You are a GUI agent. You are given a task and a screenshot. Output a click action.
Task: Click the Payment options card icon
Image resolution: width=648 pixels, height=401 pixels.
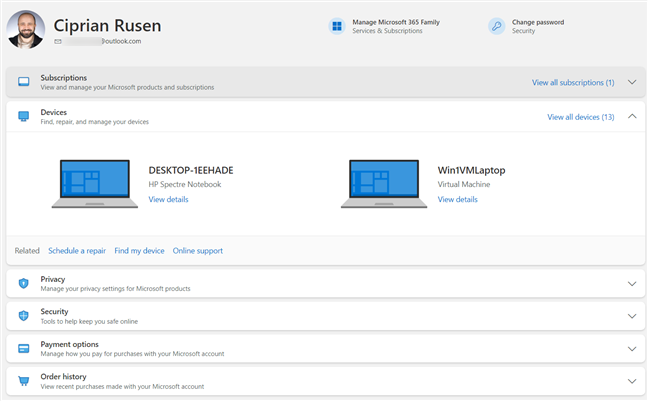(24, 348)
